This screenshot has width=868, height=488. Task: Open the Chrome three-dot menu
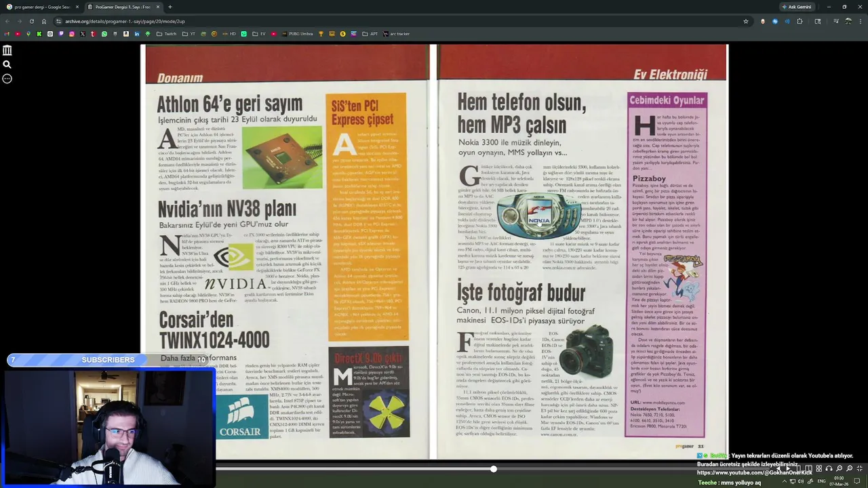859,21
